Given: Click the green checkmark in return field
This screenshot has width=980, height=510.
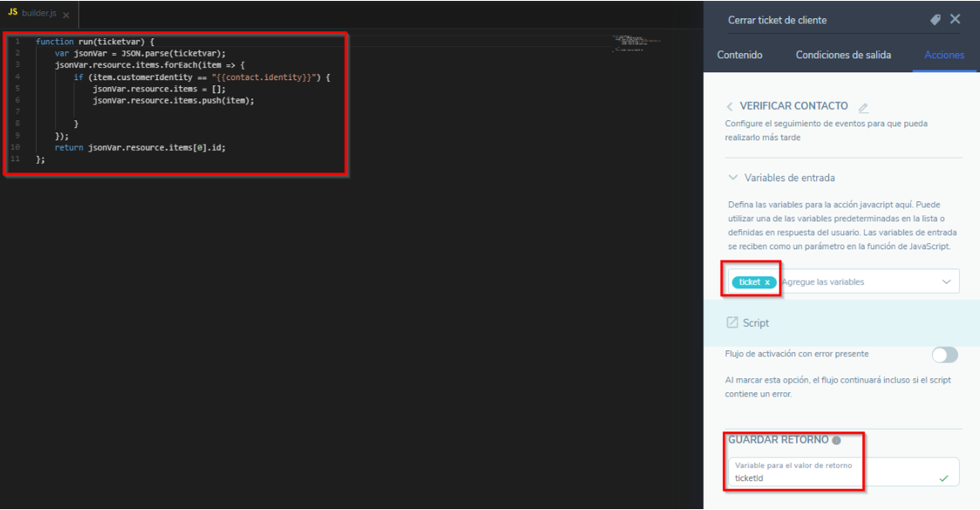Looking at the screenshot, I should click(943, 479).
